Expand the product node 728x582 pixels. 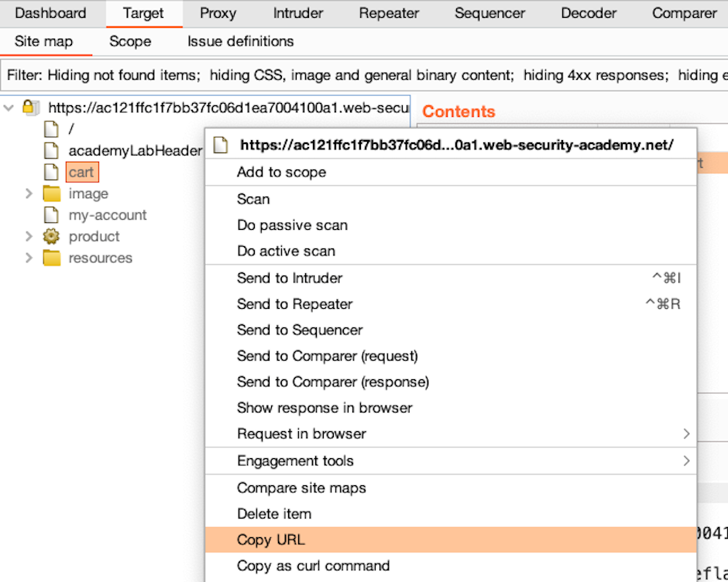tap(29, 236)
